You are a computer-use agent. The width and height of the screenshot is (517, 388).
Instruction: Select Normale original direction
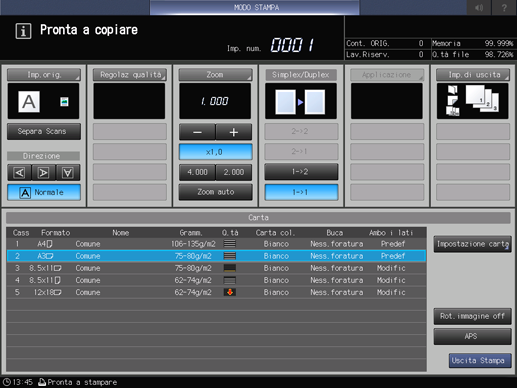(x=44, y=192)
